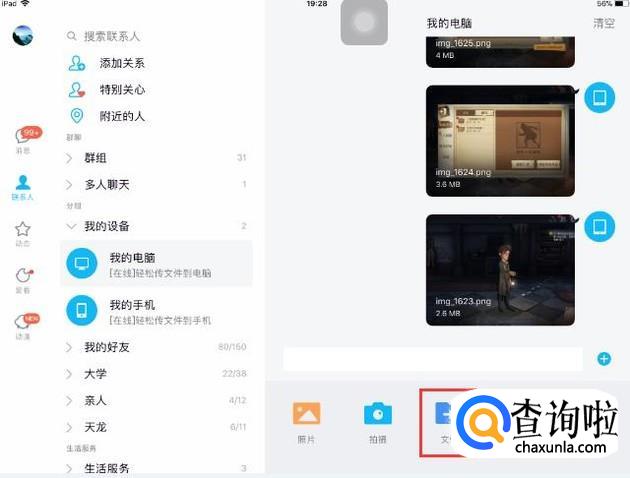The image size is (630, 478).
Task: Open Special Care contacts
Action: pos(77,90)
